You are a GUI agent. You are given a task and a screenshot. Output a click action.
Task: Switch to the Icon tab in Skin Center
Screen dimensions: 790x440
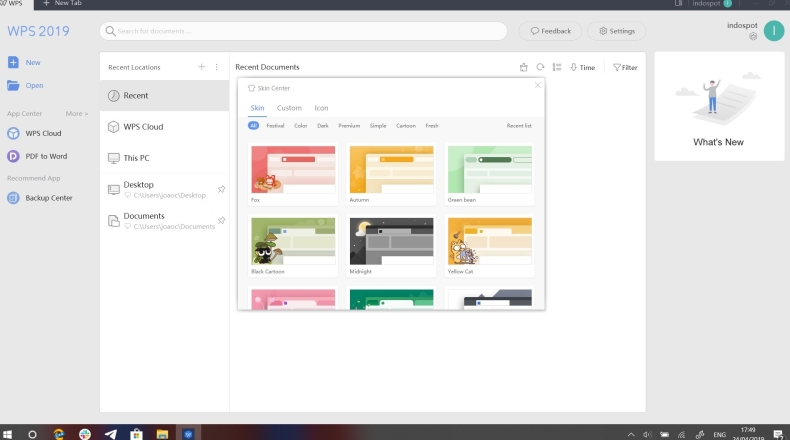321,108
